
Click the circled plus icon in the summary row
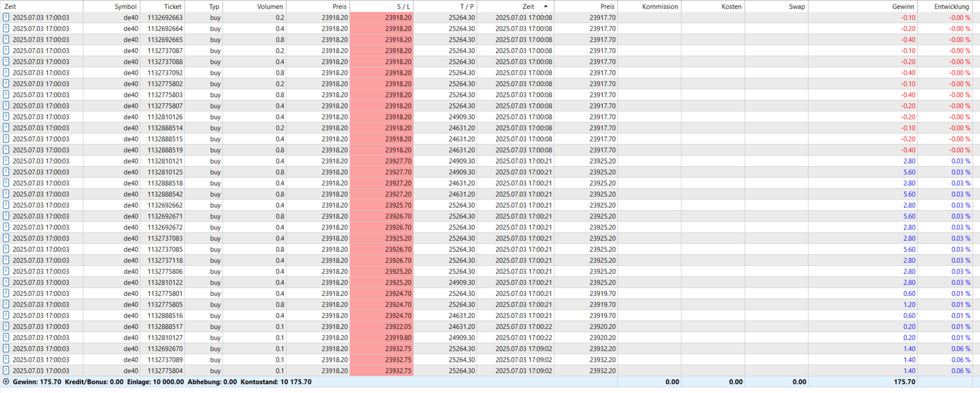pos(6,381)
